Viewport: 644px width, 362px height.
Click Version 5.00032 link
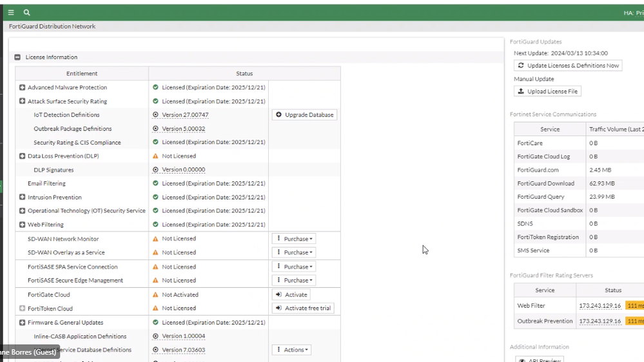point(184,128)
